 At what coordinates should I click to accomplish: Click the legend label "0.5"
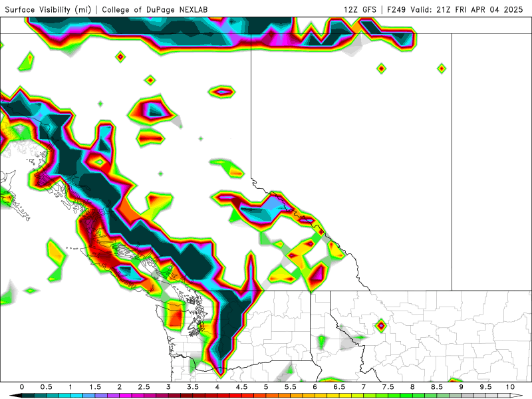(46, 387)
